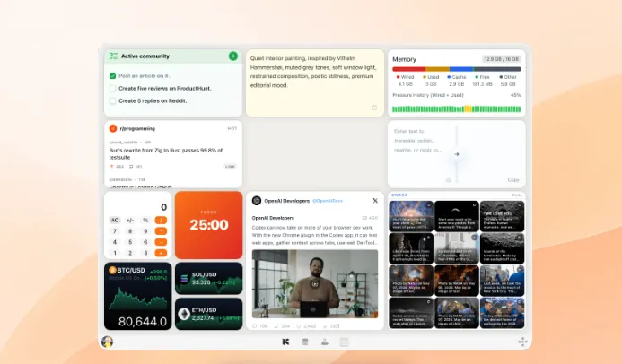Click the translate arrow in the text widget
622x364 pixels.
point(457,154)
